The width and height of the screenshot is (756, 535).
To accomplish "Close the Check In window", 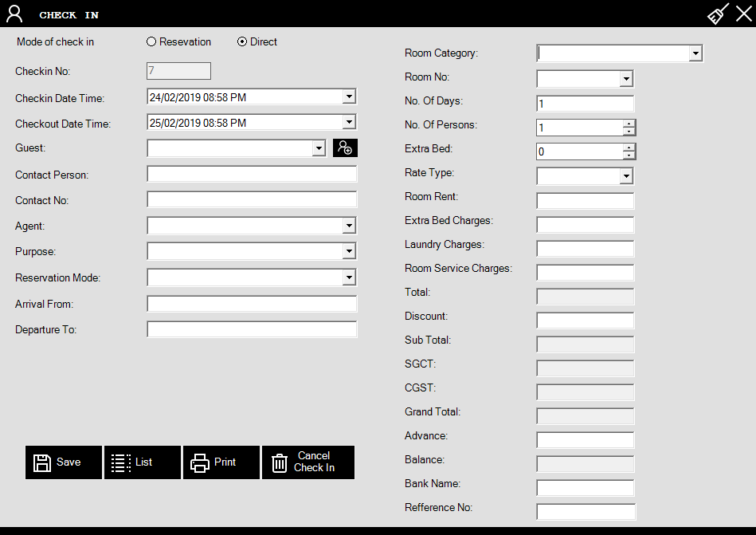I will 743,14.
